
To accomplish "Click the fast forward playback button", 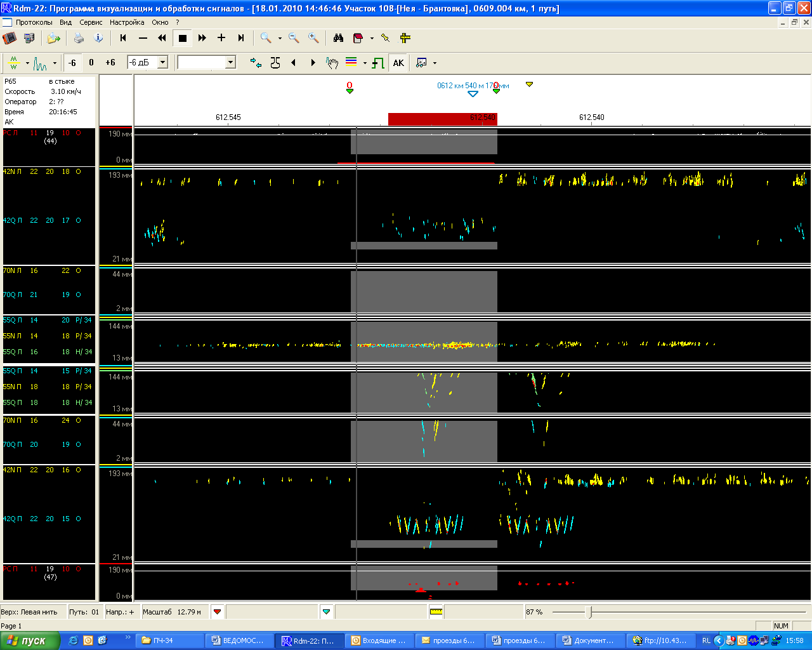I will (x=202, y=38).
